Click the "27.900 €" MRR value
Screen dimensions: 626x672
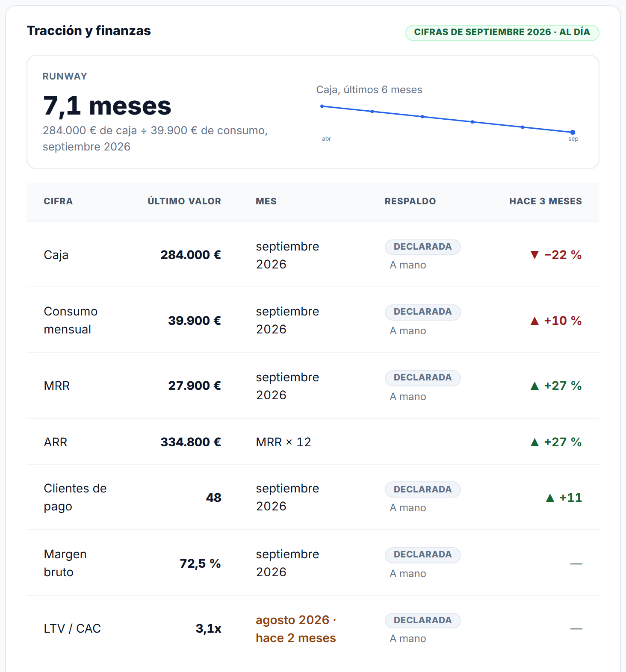(x=195, y=386)
